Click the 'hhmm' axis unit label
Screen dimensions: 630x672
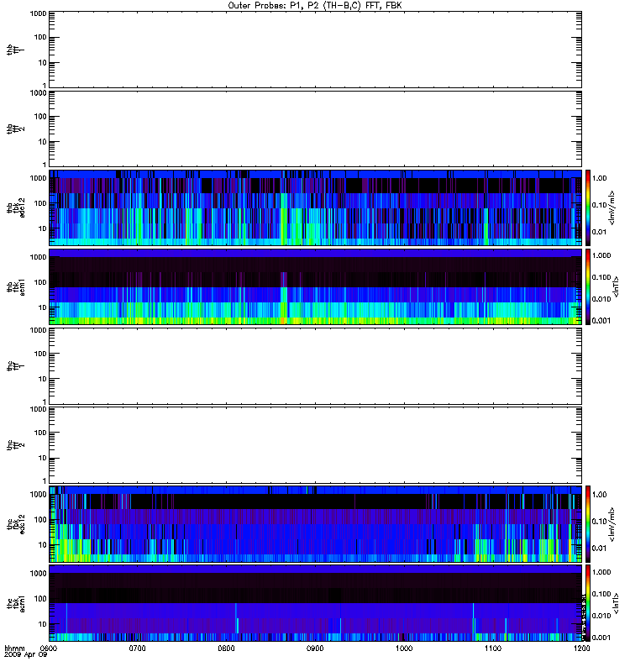(14, 648)
